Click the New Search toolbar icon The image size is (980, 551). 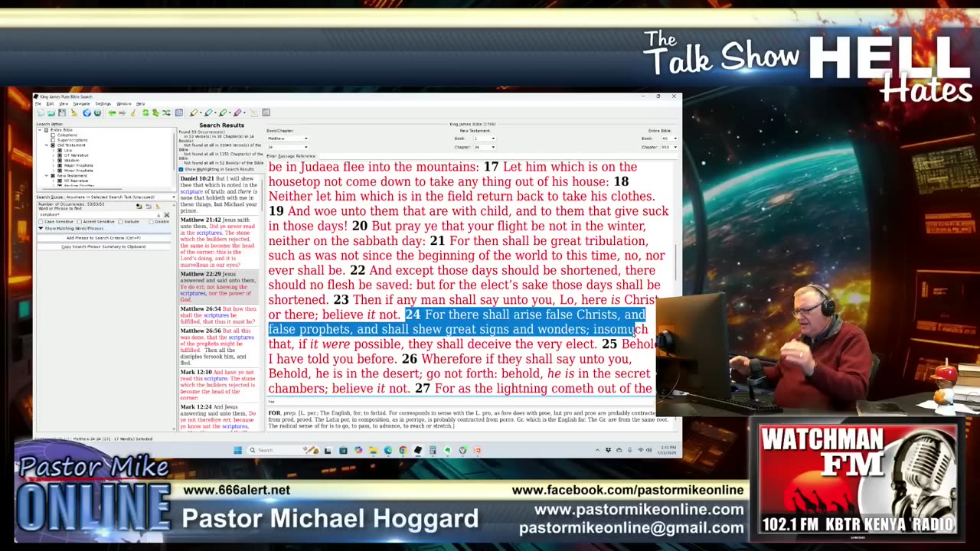click(x=40, y=112)
